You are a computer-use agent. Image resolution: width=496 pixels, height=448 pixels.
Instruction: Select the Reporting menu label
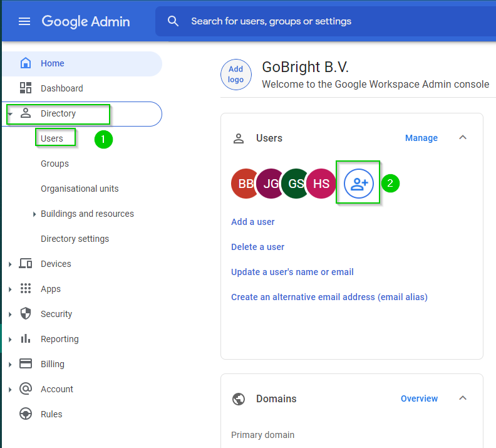click(59, 339)
